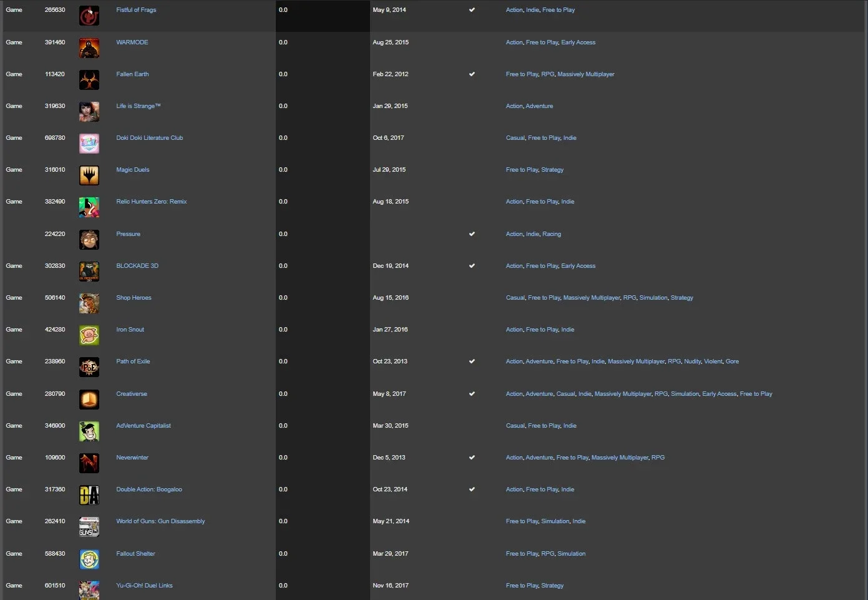Click app ID 601510 for Yu-Gi-Oh! Duel Links

pyautogui.click(x=55, y=586)
